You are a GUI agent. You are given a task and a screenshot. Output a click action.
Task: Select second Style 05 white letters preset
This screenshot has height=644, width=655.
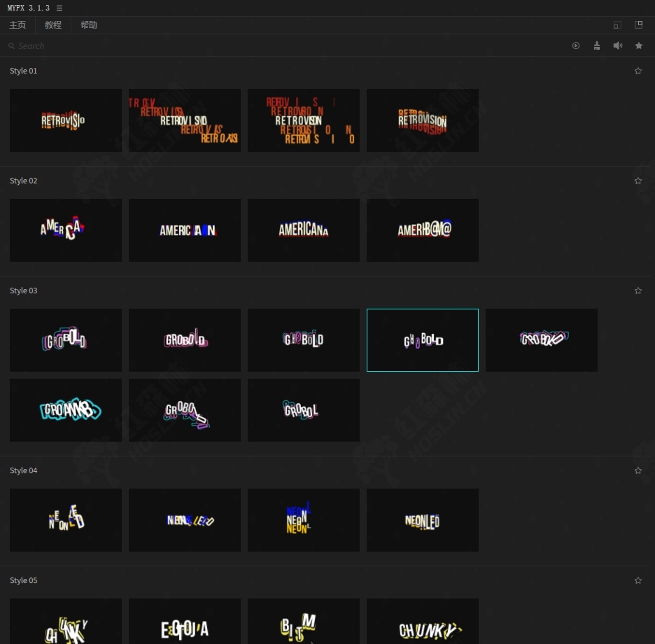point(185,622)
